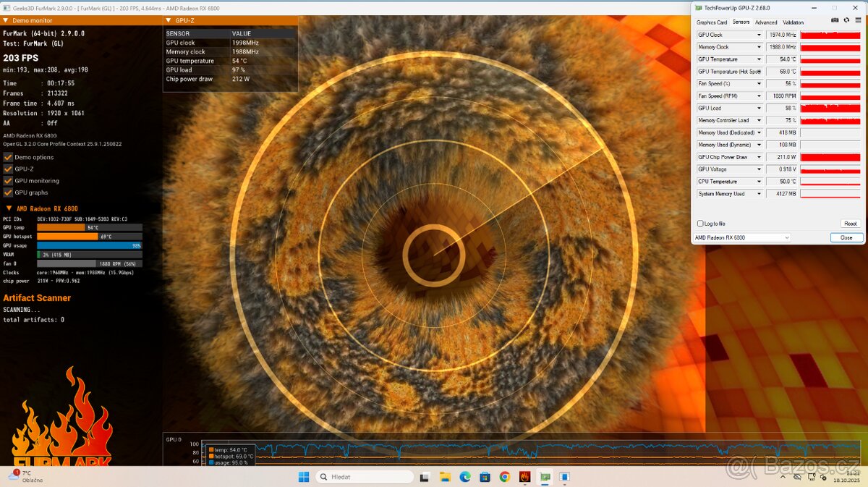
Task: Open the Windows Start menu
Action: click(x=304, y=477)
